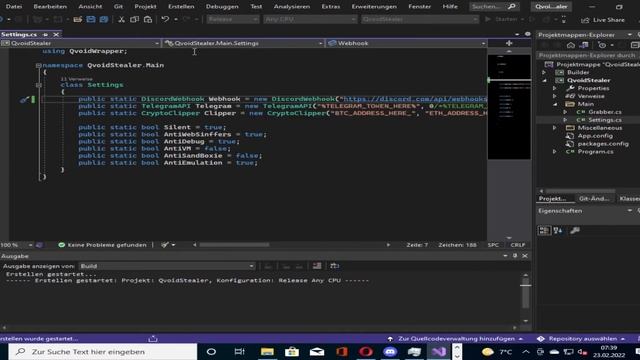Click the pending changes filter icon in explorer
The width and height of the screenshot is (640, 360).
click(x=602, y=45)
